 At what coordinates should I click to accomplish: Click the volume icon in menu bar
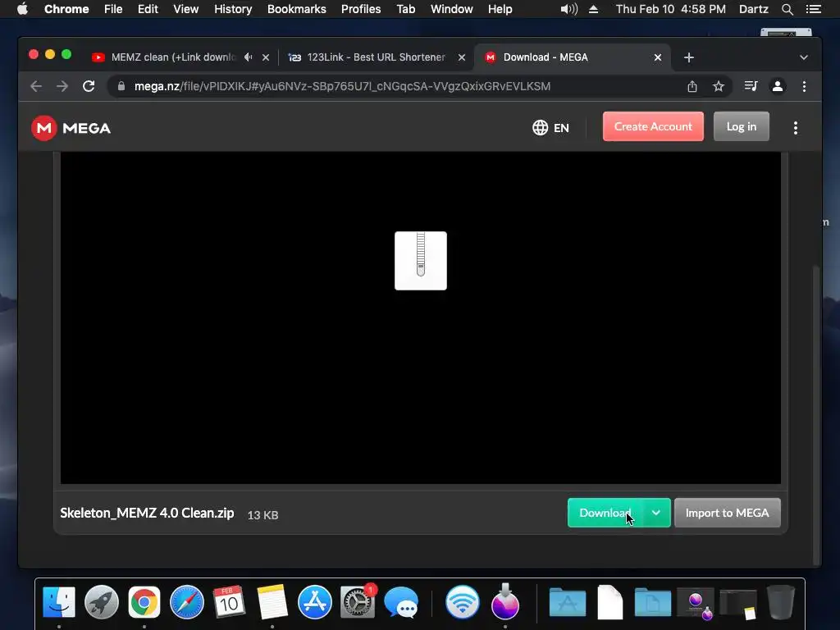click(x=569, y=9)
